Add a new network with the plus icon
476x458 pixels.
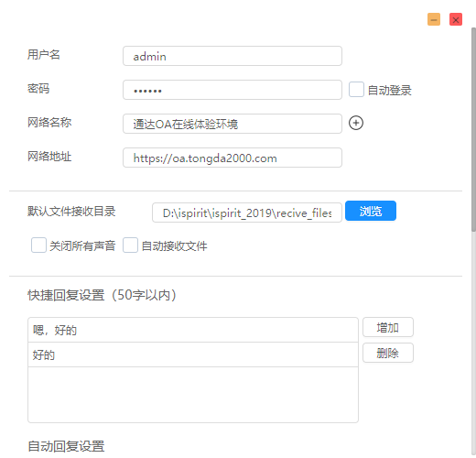[356, 123]
